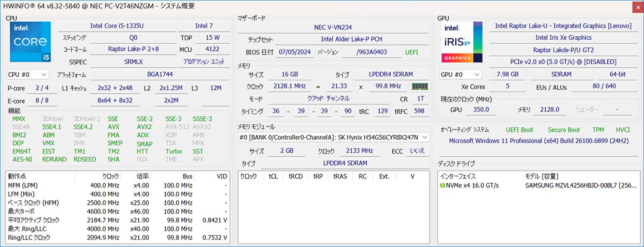Image resolution: width=644 pixels, height=247 pixels.
Task: Click the Secure Boot indicator
Action: tap(563, 130)
